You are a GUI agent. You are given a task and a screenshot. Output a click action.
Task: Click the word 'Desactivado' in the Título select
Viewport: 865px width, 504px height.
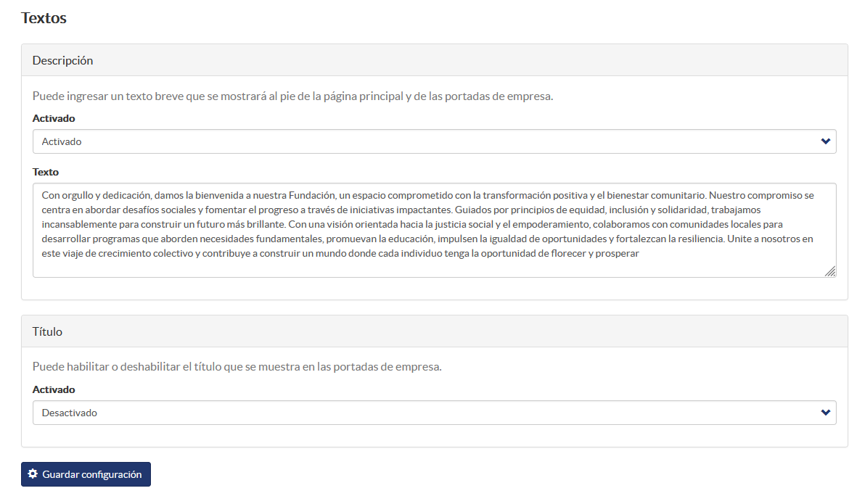click(x=70, y=413)
